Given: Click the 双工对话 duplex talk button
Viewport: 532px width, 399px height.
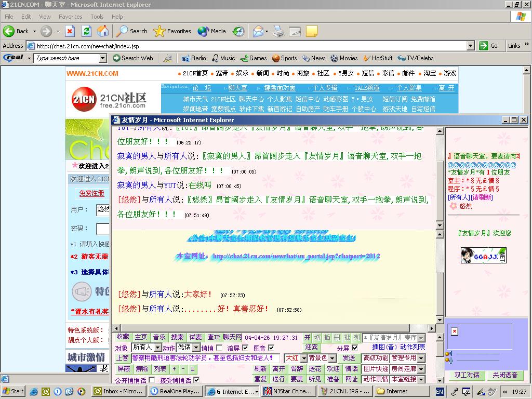Looking at the screenshot, I should [x=467, y=375].
